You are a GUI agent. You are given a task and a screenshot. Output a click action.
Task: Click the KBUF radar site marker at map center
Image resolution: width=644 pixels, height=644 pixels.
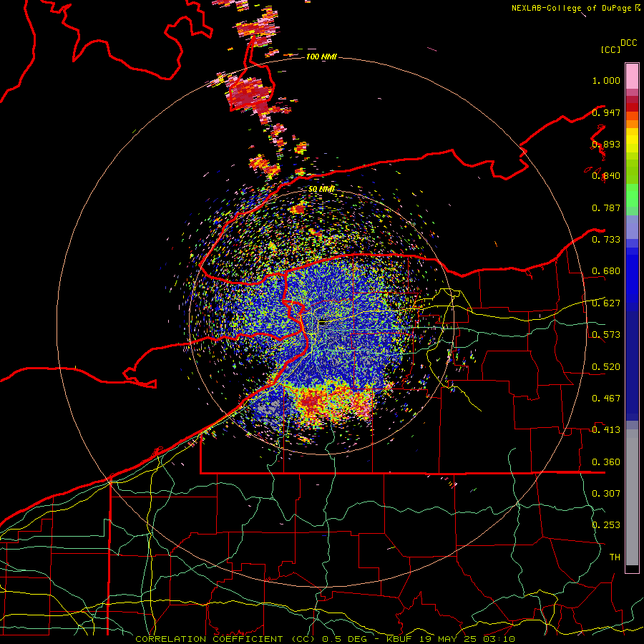(x=323, y=323)
